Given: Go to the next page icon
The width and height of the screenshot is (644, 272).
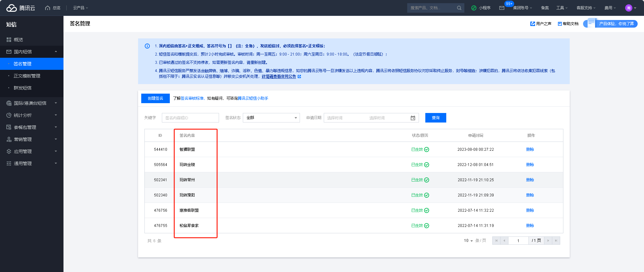Looking at the screenshot, I should click(548, 241).
